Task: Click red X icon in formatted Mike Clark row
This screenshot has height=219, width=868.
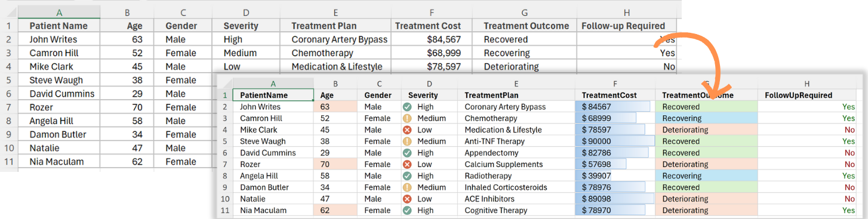Action: click(407, 129)
